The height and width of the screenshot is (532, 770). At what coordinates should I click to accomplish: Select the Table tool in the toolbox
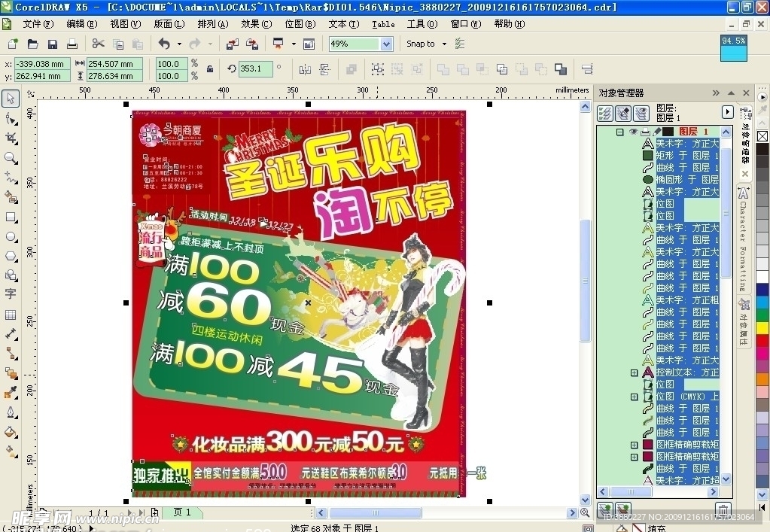(x=11, y=315)
